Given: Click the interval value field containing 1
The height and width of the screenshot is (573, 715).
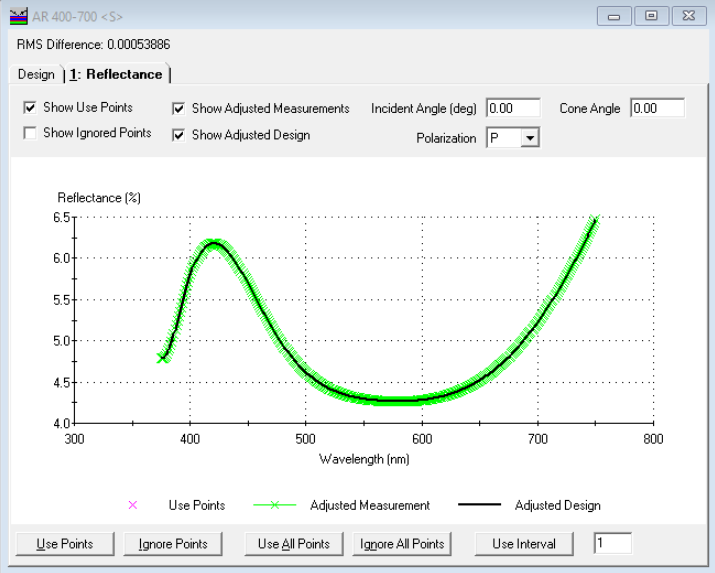Looking at the screenshot, I should (612, 544).
